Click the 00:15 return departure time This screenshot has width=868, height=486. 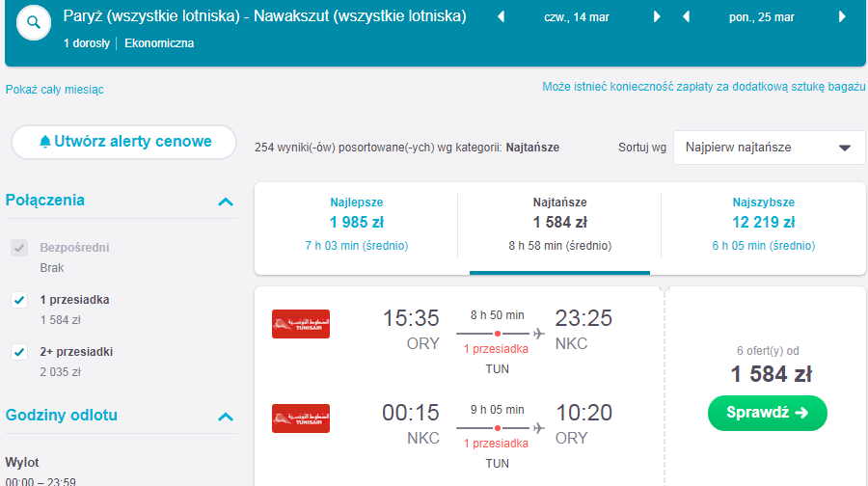(x=411, y=413)
